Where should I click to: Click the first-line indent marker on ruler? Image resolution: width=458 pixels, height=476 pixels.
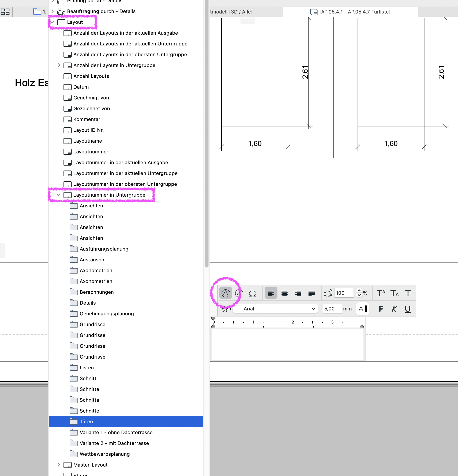pos(213,318)
